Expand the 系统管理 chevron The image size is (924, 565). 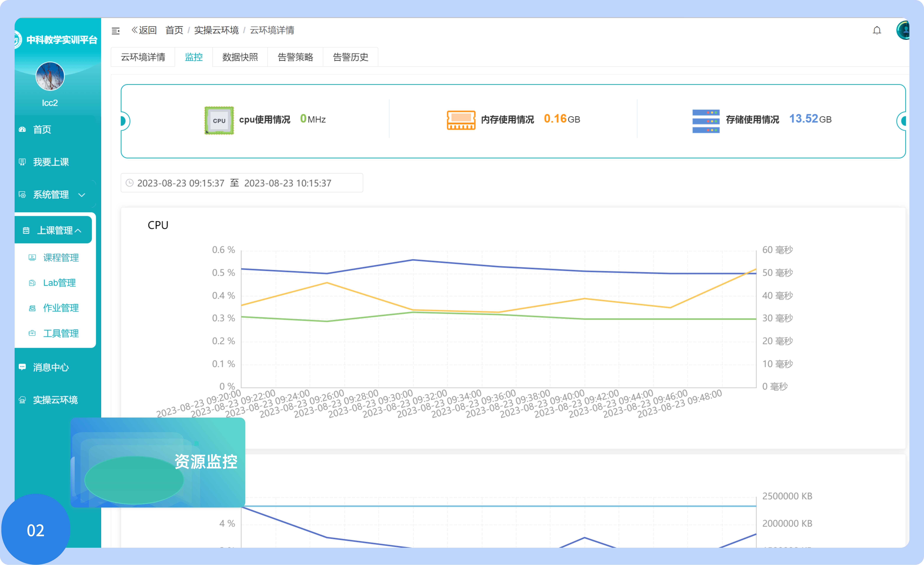[x=82, y=195]
